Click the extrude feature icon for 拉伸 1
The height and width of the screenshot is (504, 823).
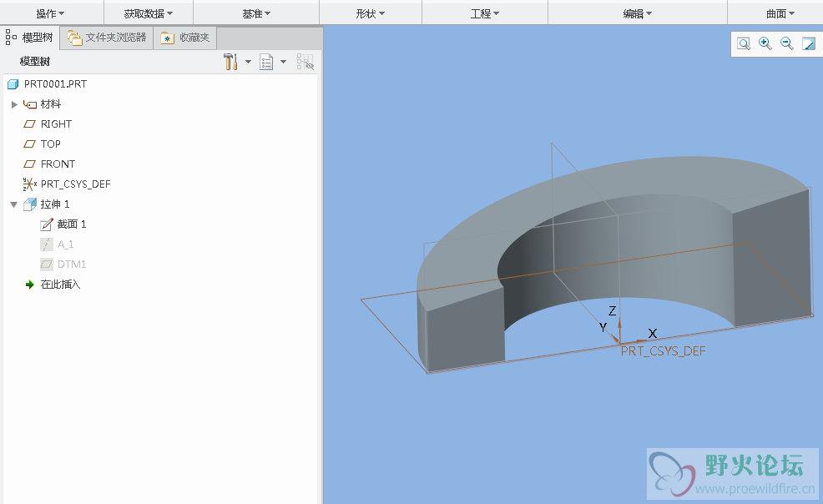click(30, 204)
